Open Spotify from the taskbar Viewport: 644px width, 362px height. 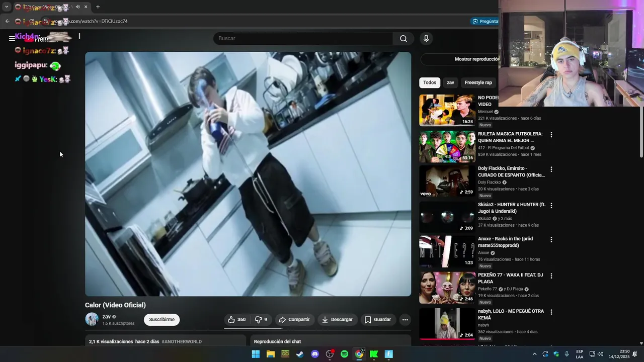pyautogui.click(x=344, y=354)
